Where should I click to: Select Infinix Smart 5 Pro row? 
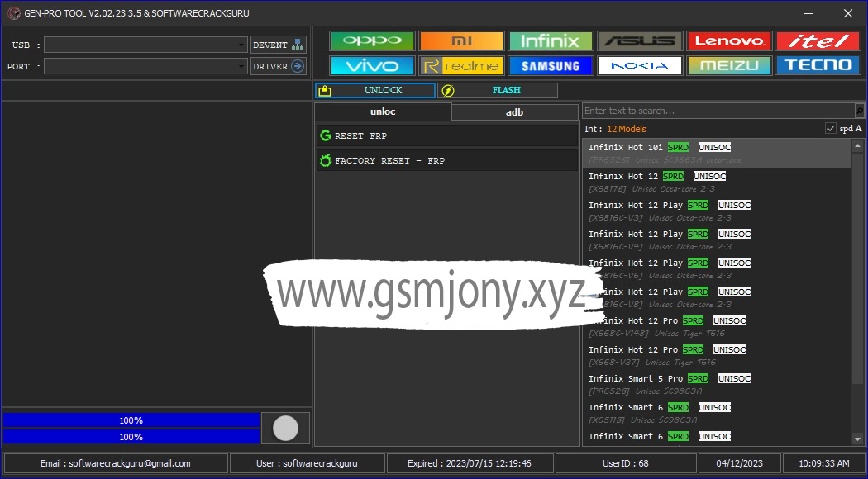click(x=717, y=384)
